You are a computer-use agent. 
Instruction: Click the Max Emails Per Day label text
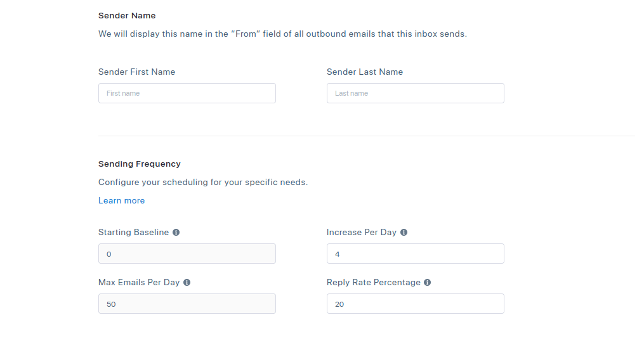tap(139, 283)
